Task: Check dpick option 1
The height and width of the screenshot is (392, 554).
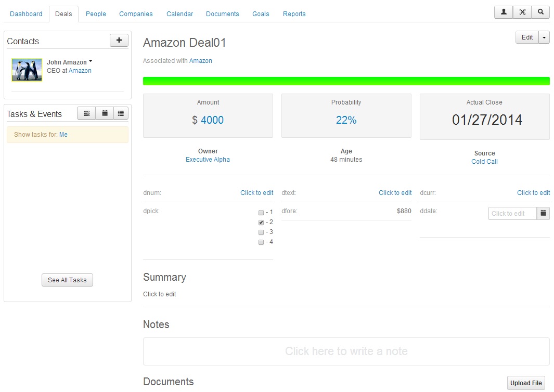Action: (261, 213)
